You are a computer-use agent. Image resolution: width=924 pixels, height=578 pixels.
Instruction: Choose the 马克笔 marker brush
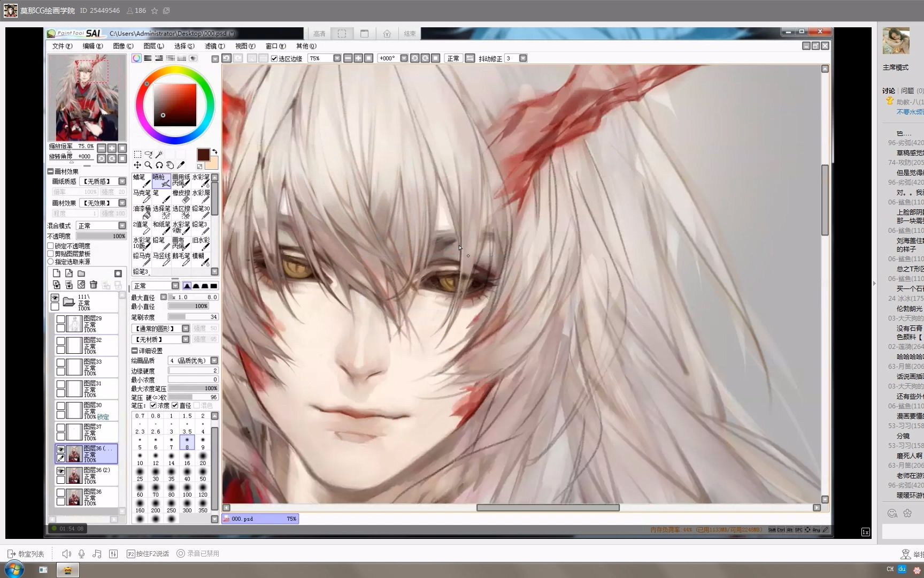(142, 196)
